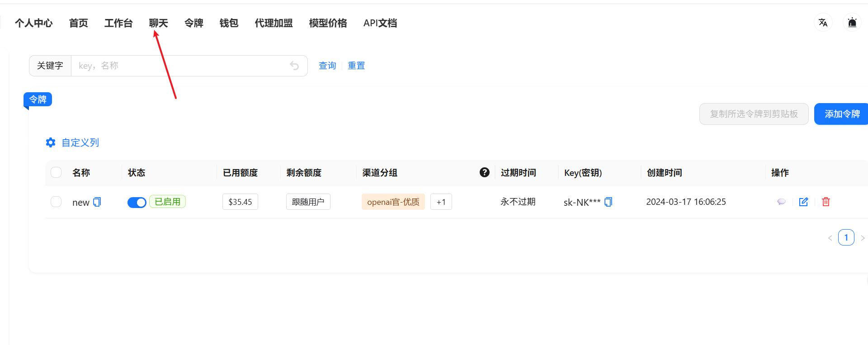
Task: Click the channel group help question icon
Action: click(x=485, y=172)
